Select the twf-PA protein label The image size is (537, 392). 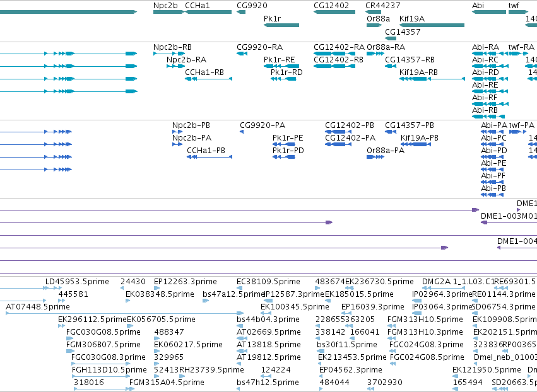522,125
